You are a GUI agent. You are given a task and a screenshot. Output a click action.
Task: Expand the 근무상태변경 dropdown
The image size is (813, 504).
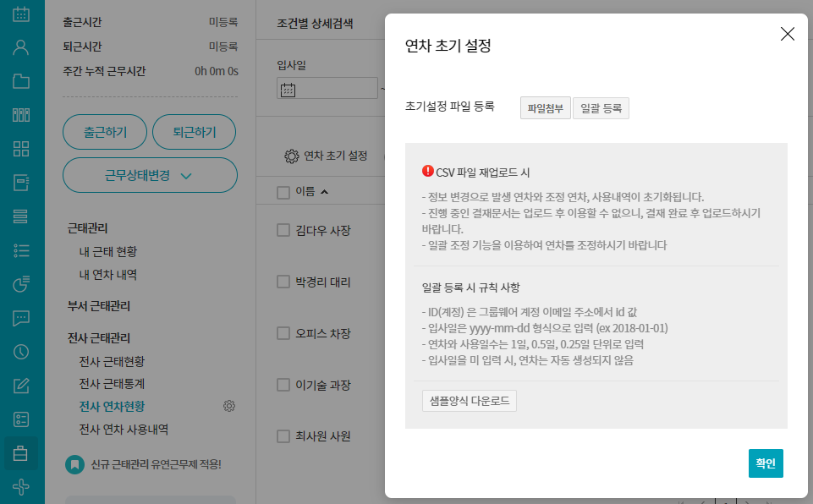150,176
